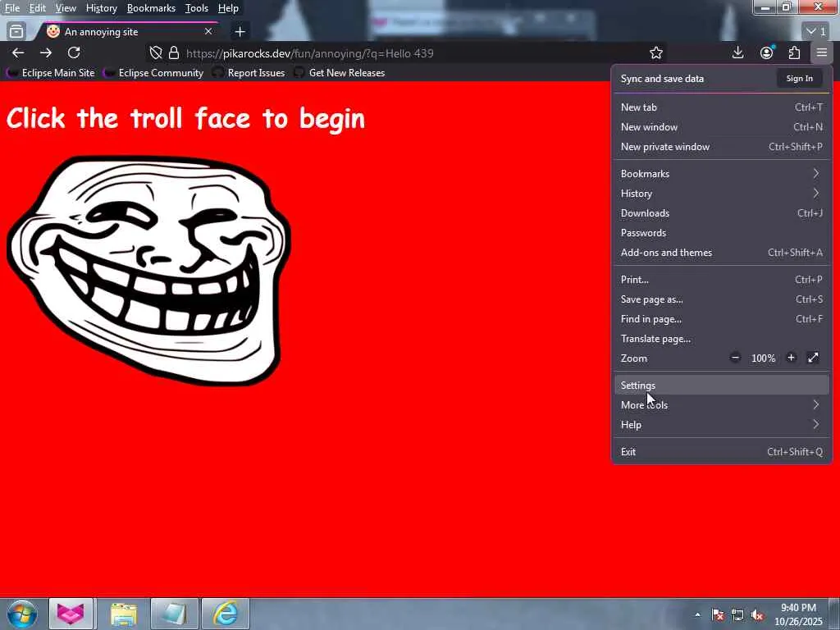
Task: Open the Eclipse Community bookmark
Action: 153,73
